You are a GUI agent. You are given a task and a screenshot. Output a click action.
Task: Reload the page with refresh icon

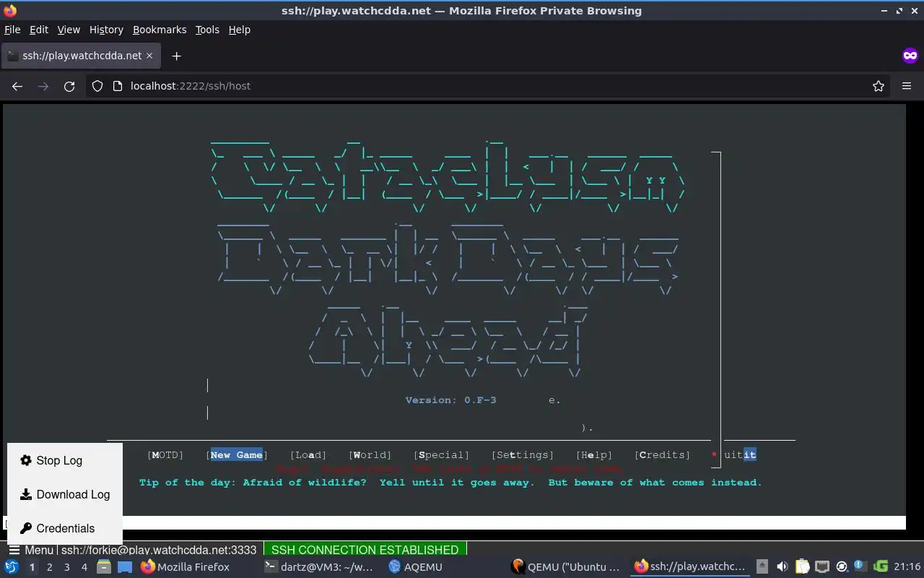(x=69, y=86)
